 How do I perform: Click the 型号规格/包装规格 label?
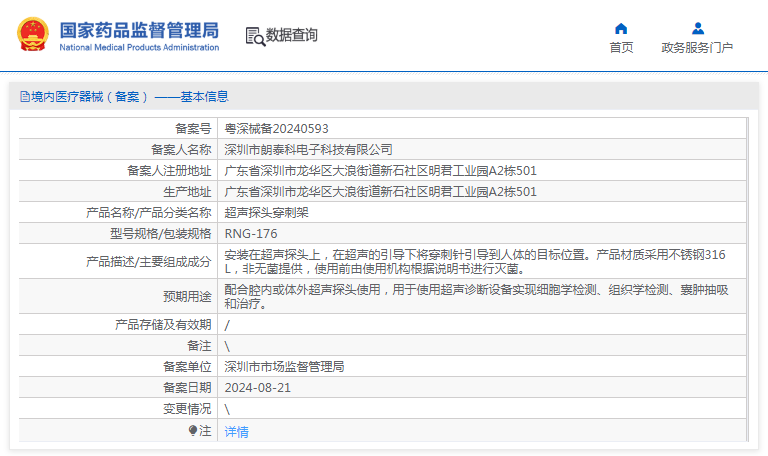pos(161,234)
